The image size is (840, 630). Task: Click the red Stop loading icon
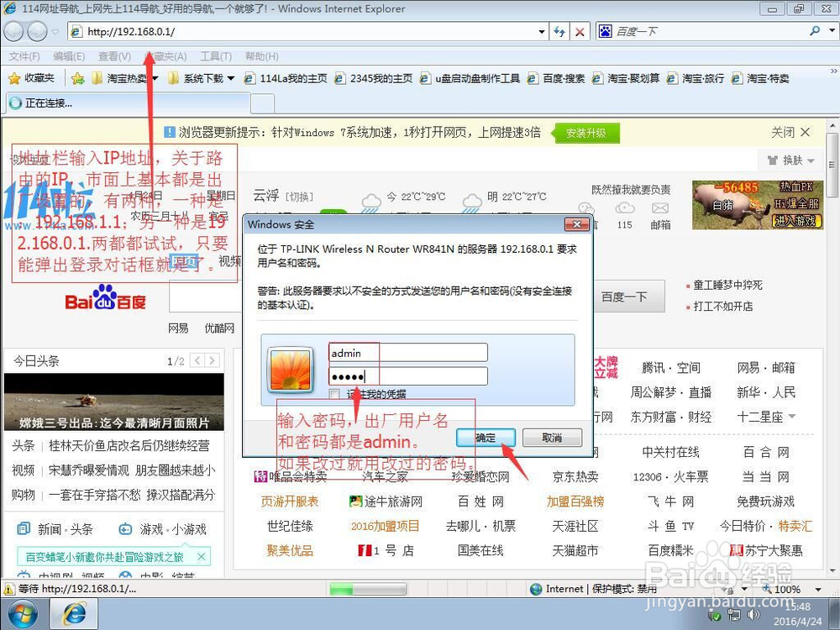point(580,31)
